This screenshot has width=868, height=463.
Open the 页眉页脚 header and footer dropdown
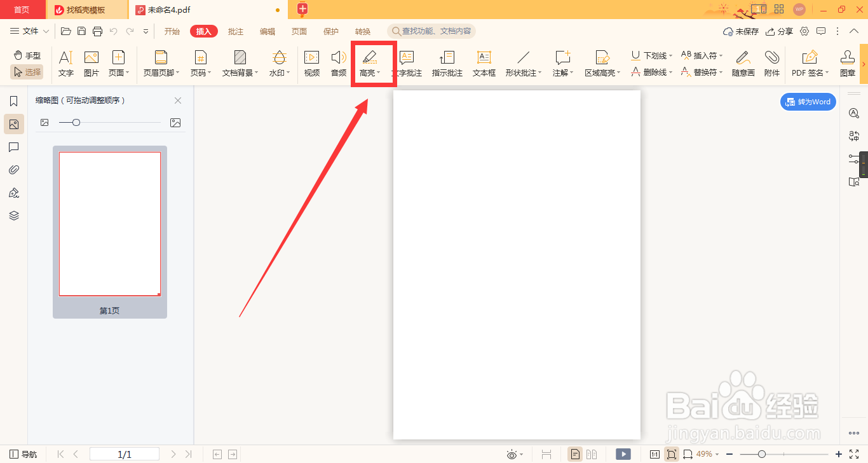tap(161, 64)
